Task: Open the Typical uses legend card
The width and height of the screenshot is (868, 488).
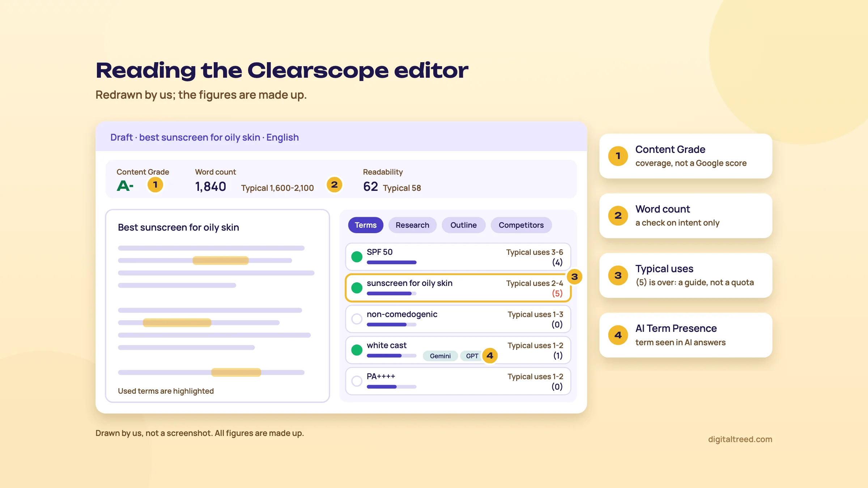Action: click(686, 275)
